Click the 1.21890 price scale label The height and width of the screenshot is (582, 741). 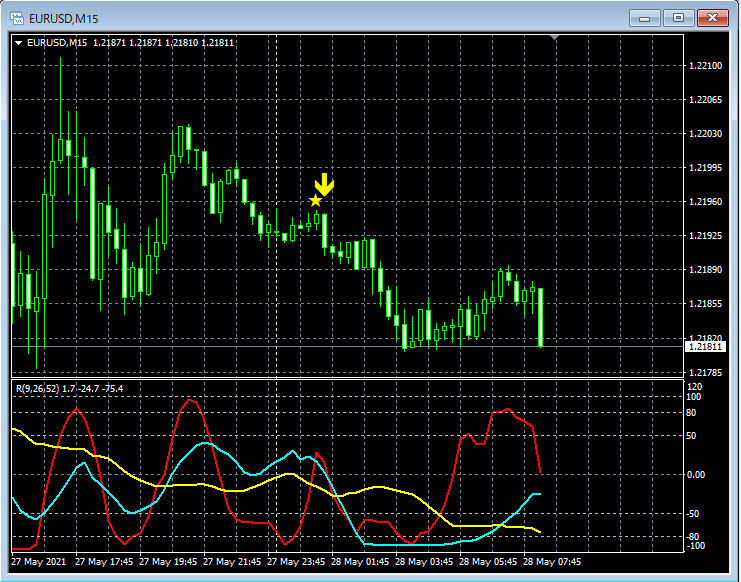click(706, 270)
